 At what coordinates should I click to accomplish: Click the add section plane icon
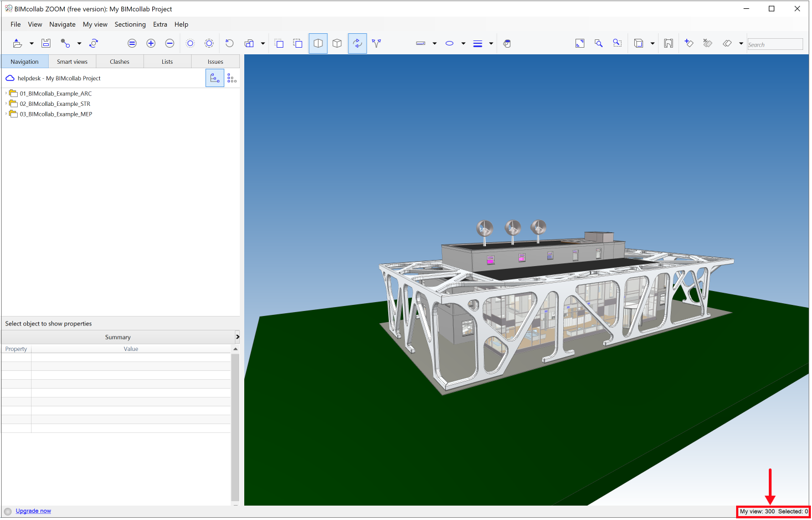(x=689, y=43)
